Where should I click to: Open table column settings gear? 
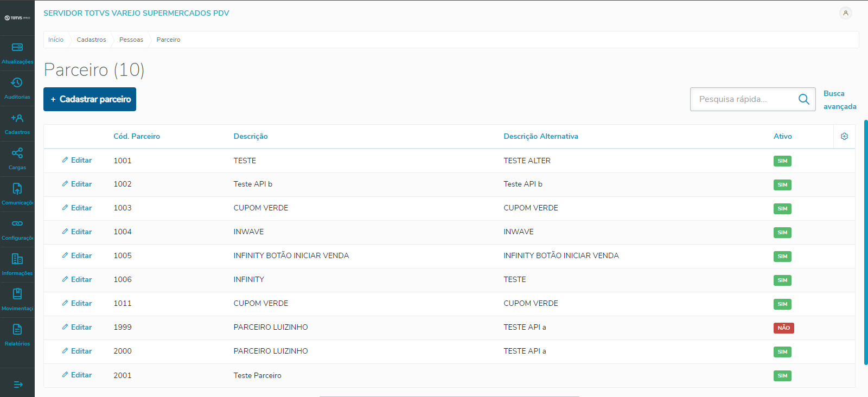(x=844, y=137)
